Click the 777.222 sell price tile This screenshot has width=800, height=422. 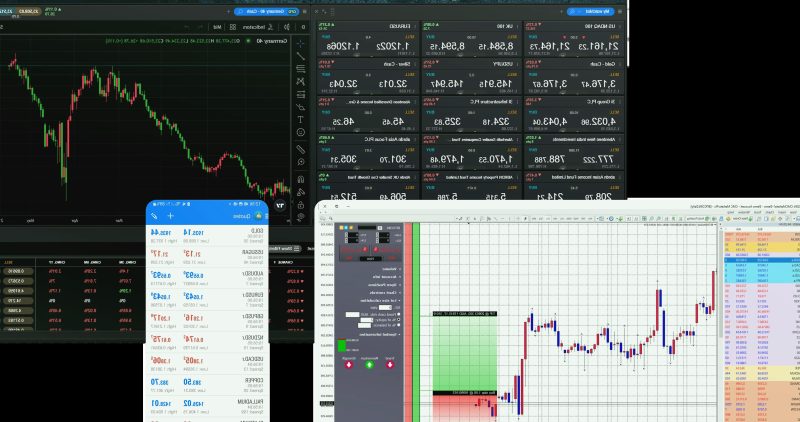click(598, 159)
